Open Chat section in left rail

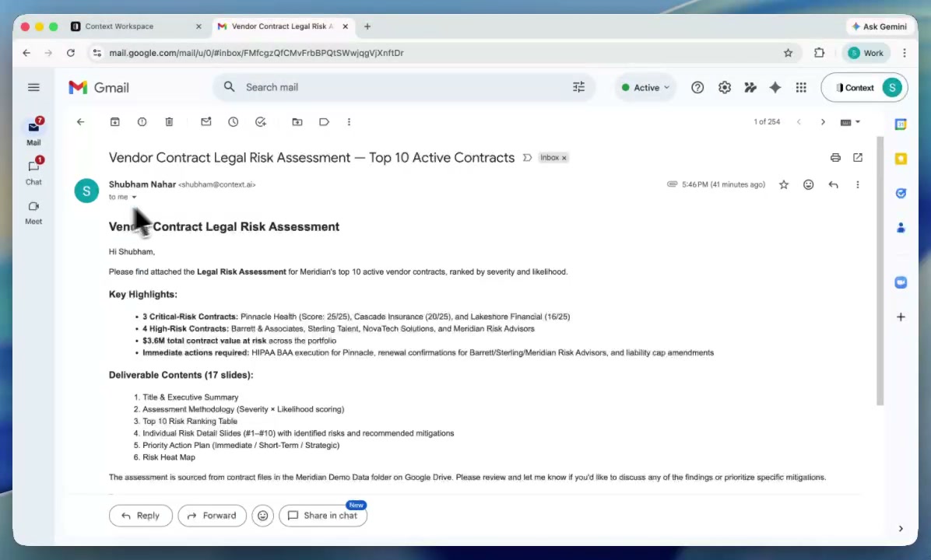33,171
